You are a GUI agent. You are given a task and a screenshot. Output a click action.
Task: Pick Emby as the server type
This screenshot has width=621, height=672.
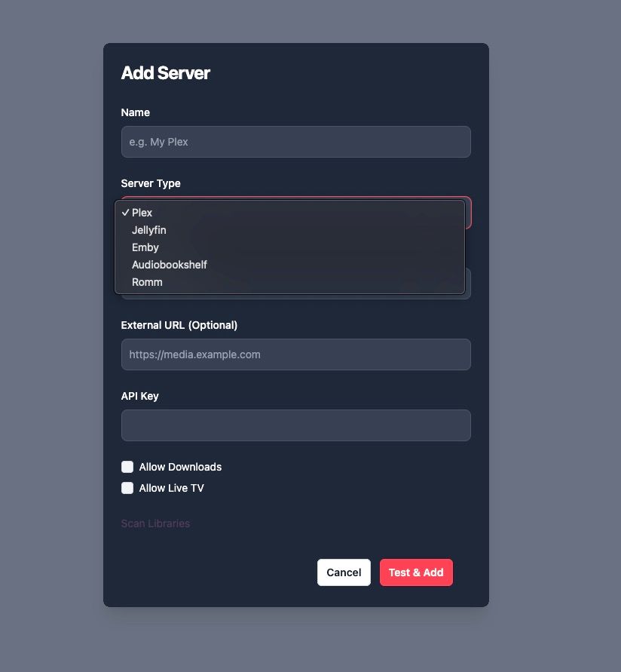click(x=290, y=247)
